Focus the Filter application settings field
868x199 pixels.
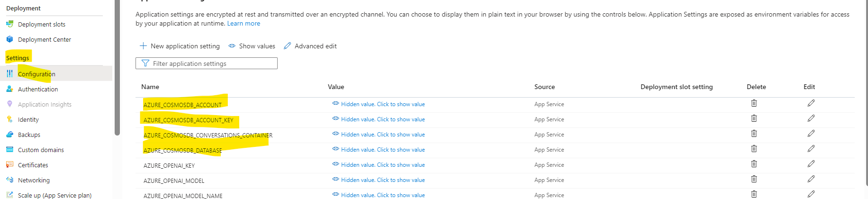207,63
